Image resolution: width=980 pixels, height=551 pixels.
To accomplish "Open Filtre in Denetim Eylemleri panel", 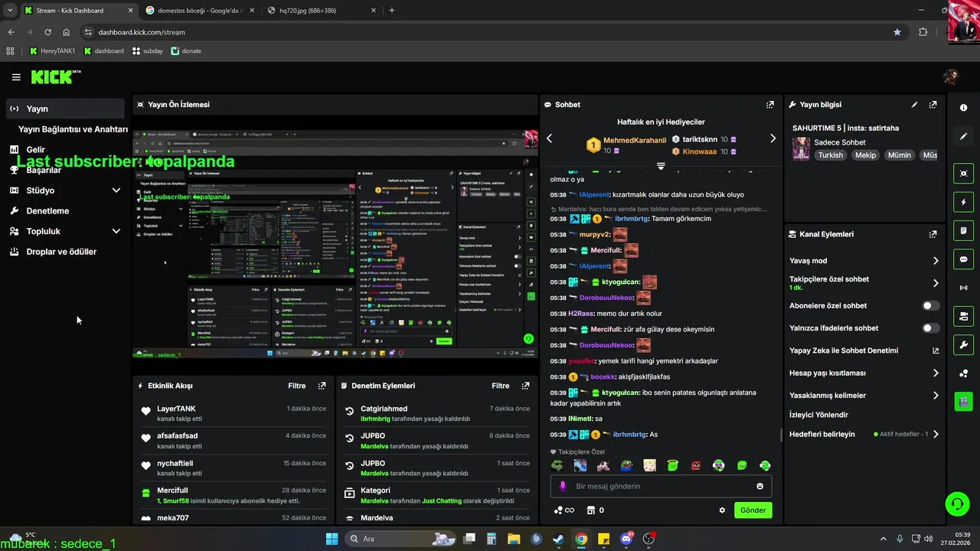I will click(501, 386).
